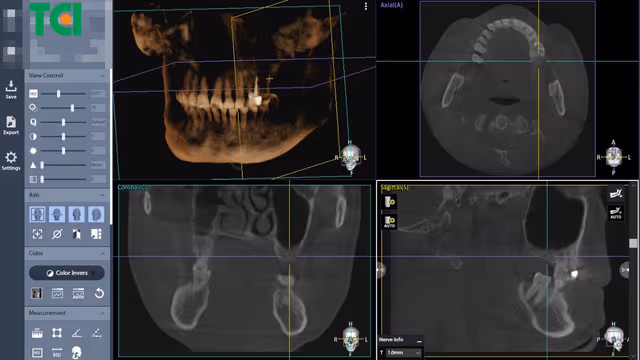Screen dimensions: 640x360
Task: Click the fit-to-center crosshair frame icon
Action: pyautogui.click(x=37, y=234)
